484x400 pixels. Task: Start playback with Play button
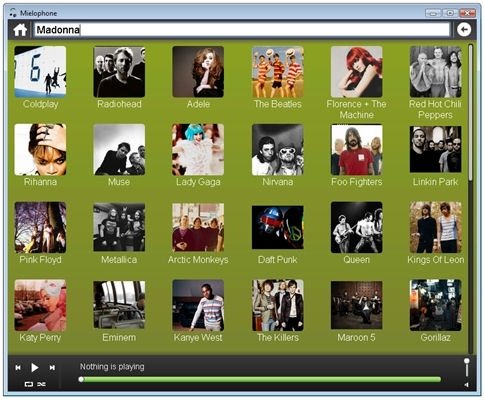[34, 367]
